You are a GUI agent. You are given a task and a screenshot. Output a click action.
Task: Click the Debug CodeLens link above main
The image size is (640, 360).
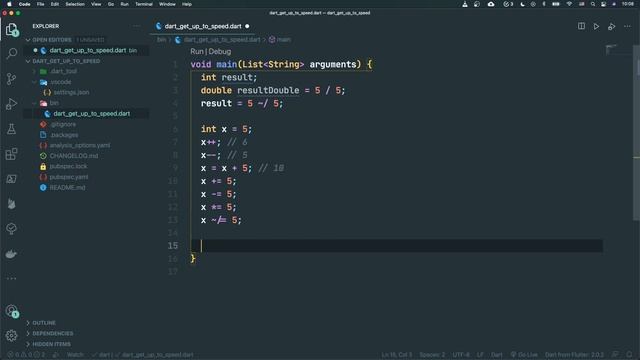click(220, 51)
